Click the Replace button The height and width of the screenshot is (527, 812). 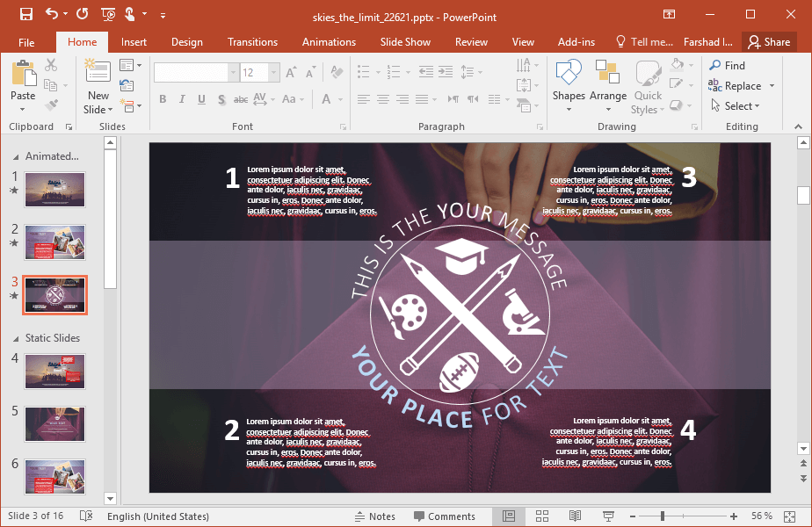click(743, 85)
